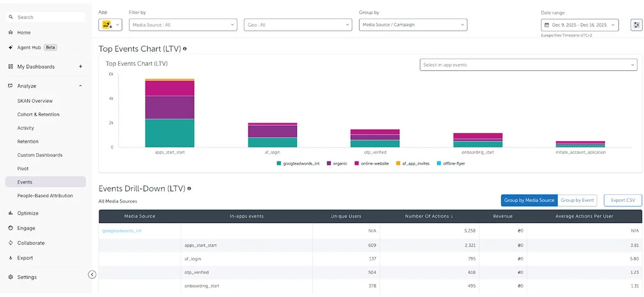Click googleadwords_int teal legend swatch

pyautogui.click(x=279, y=164)
